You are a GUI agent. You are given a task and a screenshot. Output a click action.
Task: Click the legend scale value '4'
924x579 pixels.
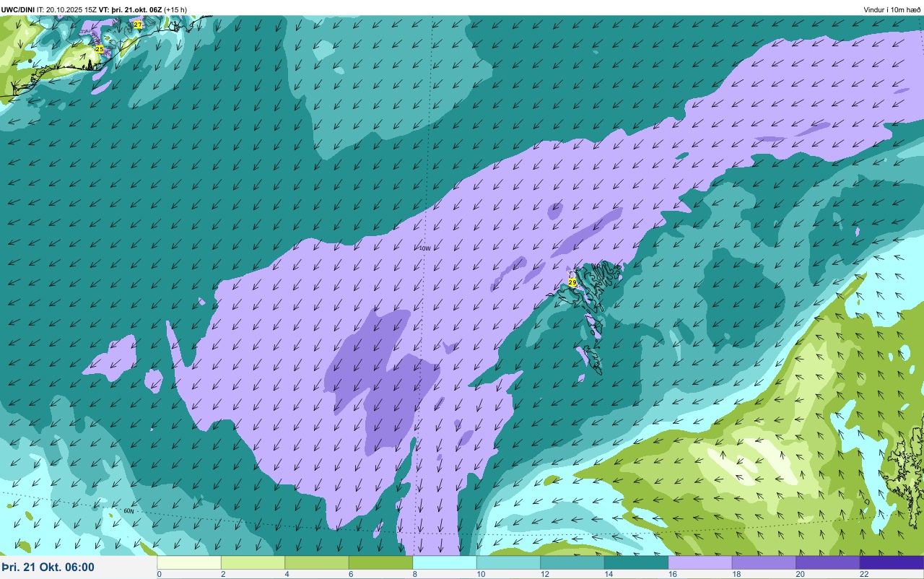(287, 574)
